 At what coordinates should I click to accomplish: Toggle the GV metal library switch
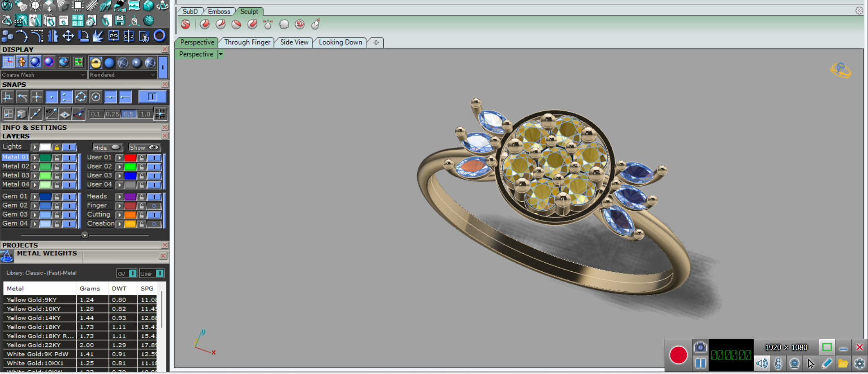coord(132,274)
